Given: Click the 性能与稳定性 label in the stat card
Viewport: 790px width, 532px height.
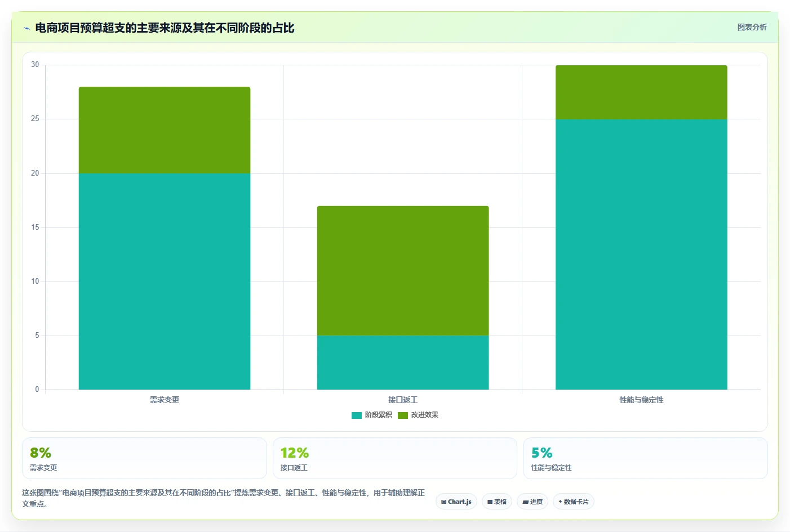Looking at the screenshot, I should tap(551, 468).
